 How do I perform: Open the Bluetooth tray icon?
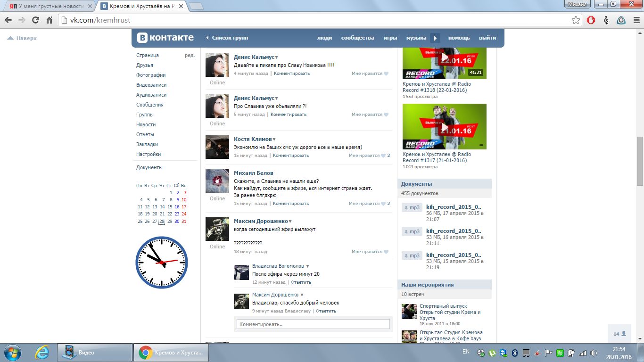pos(515,353)
